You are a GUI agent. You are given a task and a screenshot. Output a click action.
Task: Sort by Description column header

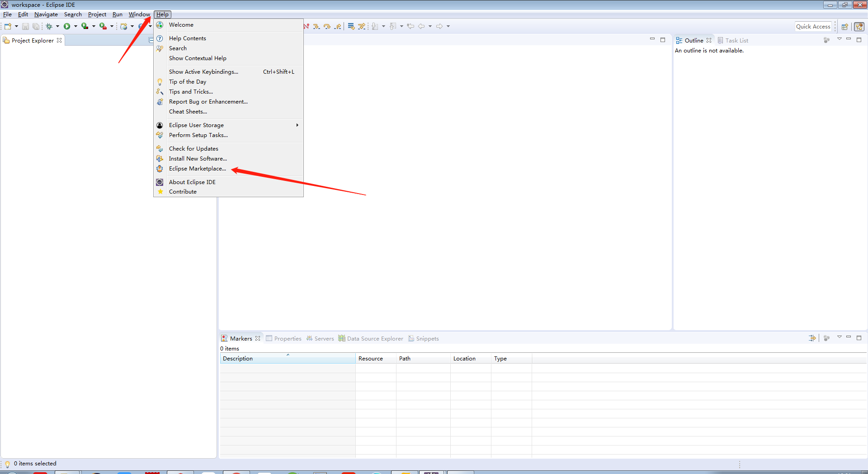pos(288,359)
